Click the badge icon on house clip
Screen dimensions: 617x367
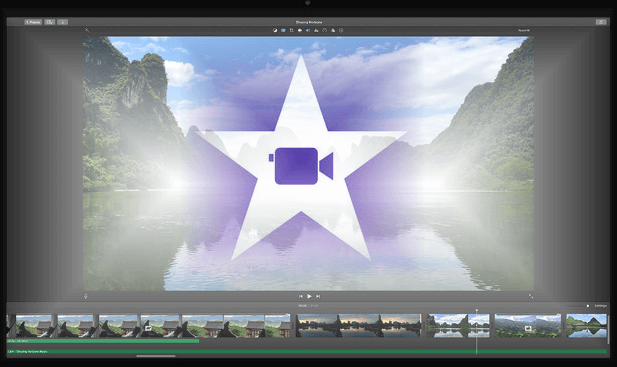[x=148, y=328]
